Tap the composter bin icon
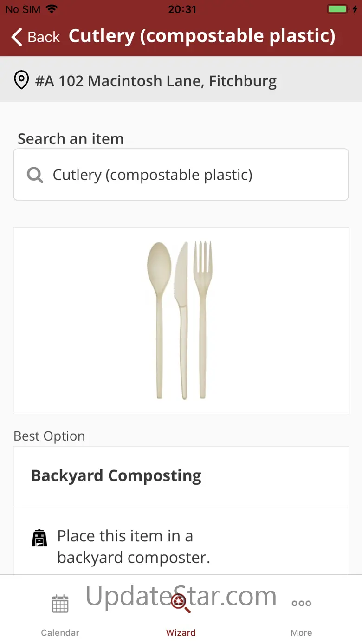Viewport: 362px width, 644px height. pyautogui.click(x=39, y=538)
